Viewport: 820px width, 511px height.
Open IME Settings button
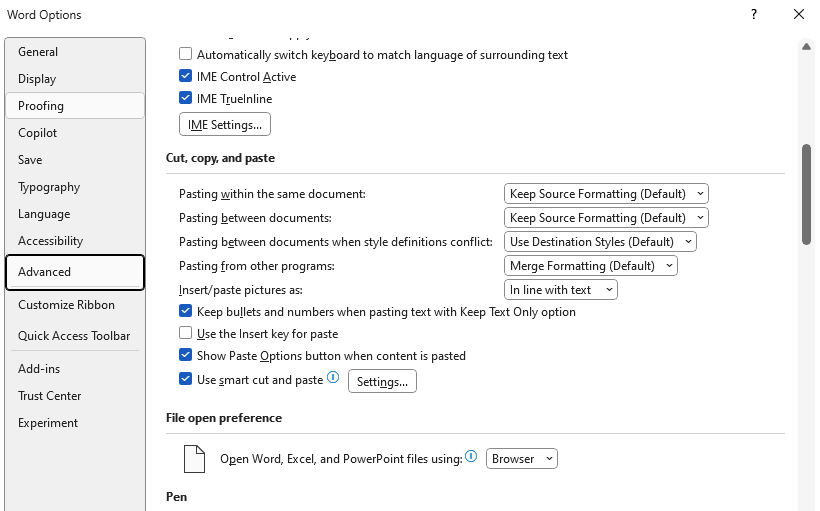point(225,124)
